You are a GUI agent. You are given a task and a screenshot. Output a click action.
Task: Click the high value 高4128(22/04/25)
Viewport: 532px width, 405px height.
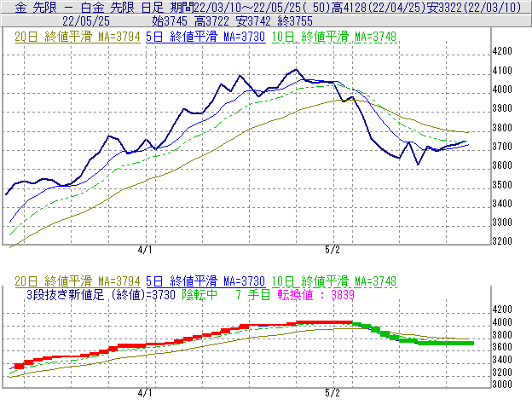(x=378, y=8)
